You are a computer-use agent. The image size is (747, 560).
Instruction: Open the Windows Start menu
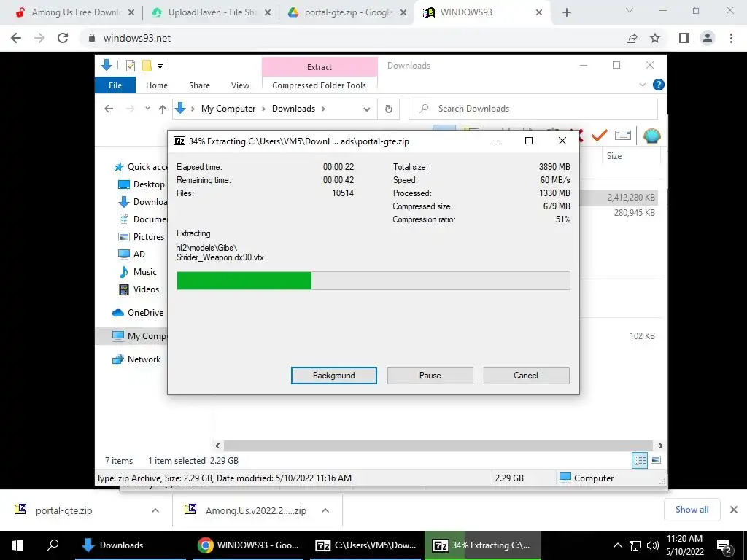coord(18,545)
